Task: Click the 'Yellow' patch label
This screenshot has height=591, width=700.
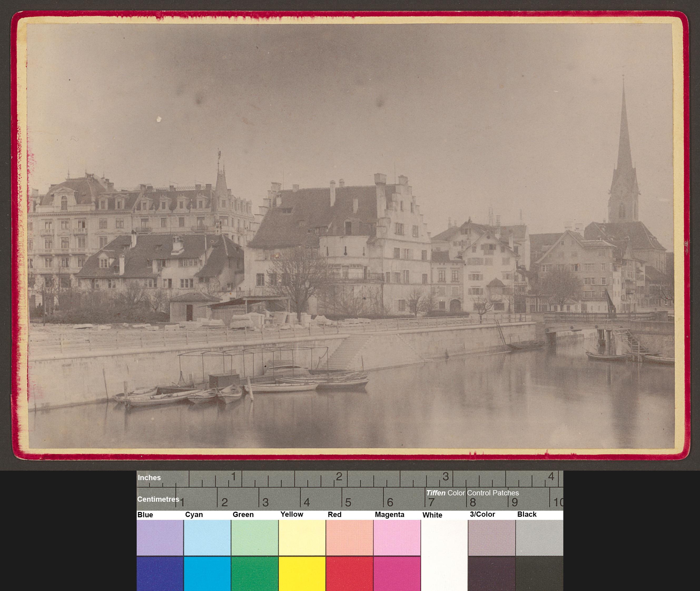Action: (292, 514)
